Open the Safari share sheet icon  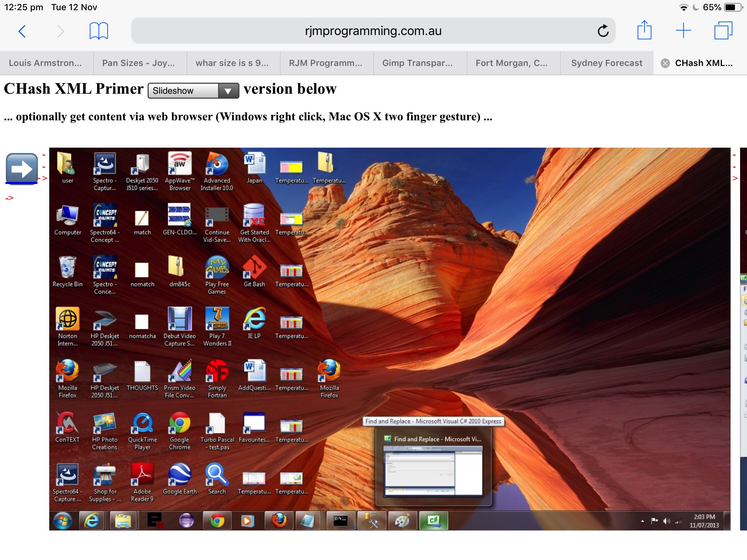644,30
